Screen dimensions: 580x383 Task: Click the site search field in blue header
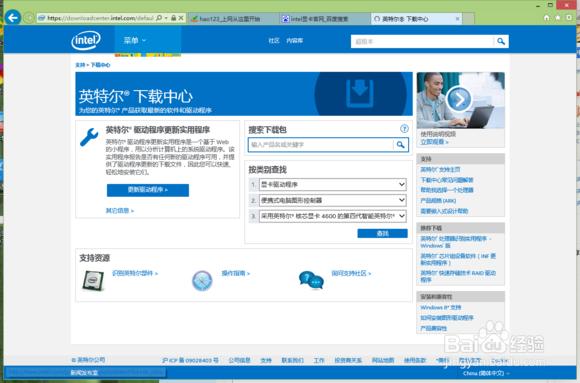pos(422,41)
